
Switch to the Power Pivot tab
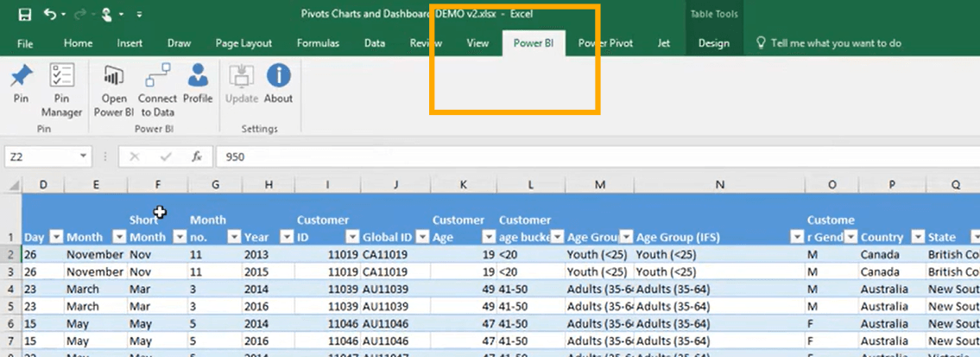[605, 43]
